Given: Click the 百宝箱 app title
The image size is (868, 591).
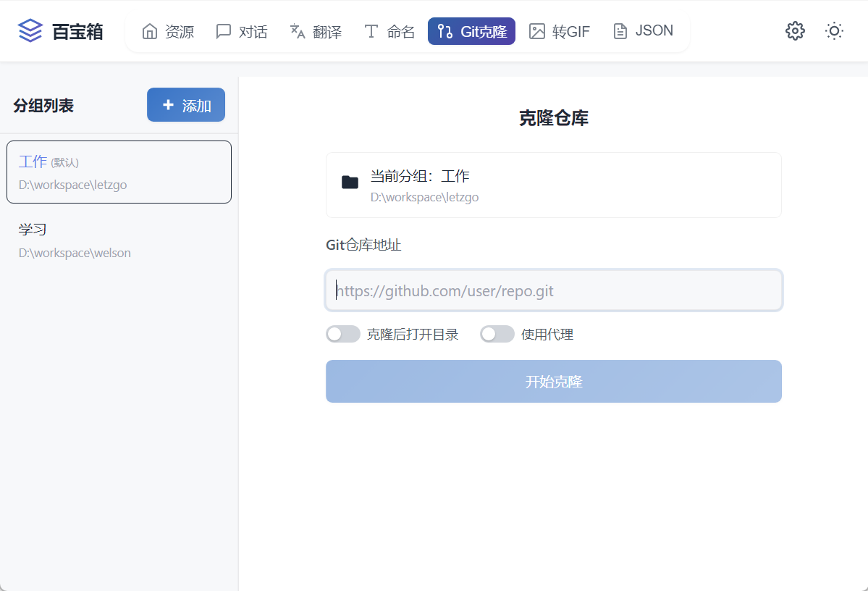Looking at the screenshot, I should pos(77,32).
